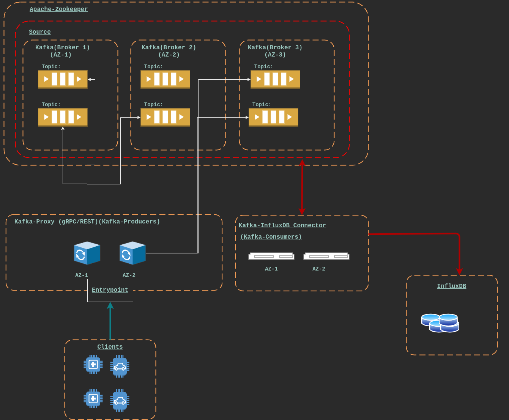Select the AZ-1 label under Kafka consumer
This screenshot has width=509, height=420.
click(271, 269)
